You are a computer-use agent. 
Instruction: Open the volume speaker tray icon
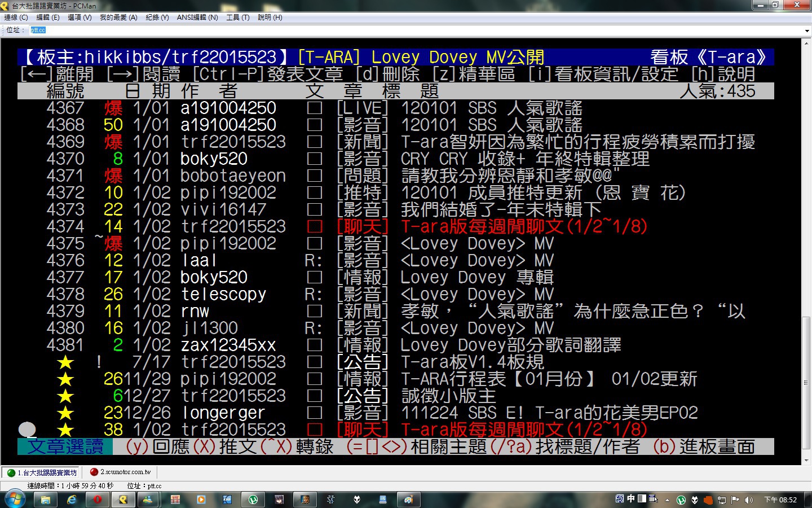pyautogui.click(x=748, y=500)
